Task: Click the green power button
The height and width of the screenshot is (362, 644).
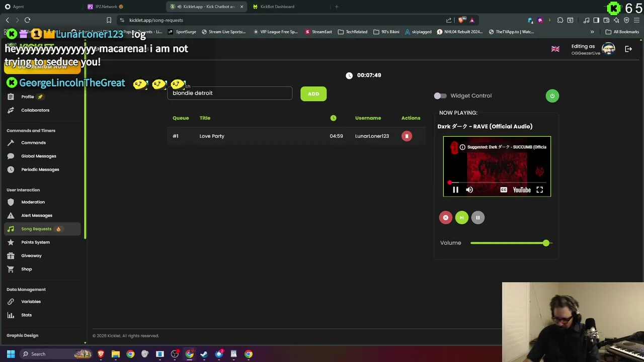Action: [552, 96]
